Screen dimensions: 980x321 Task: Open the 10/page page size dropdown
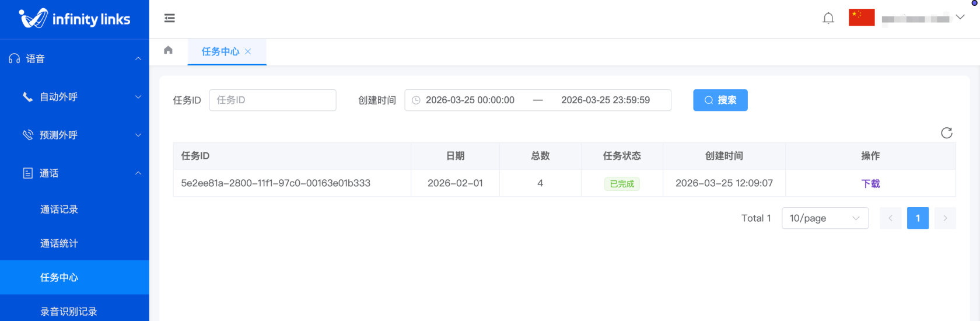(x=824, y=218)
